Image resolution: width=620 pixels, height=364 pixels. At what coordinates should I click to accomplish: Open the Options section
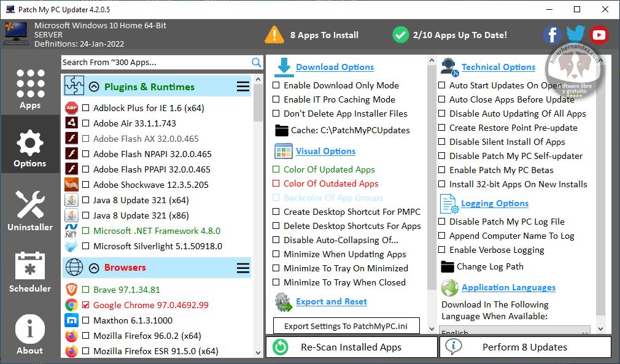click(30, 144)
